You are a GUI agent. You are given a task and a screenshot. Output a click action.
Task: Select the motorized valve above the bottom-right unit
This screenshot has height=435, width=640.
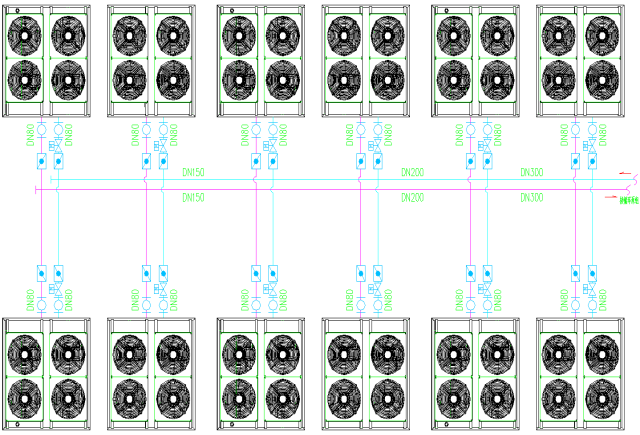click(x=589, y=289)
